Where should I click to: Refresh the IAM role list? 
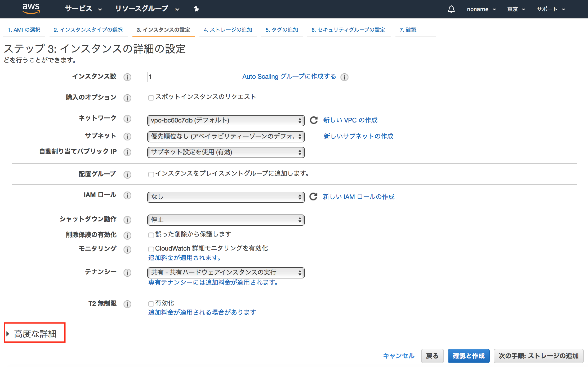click(313, 196)
